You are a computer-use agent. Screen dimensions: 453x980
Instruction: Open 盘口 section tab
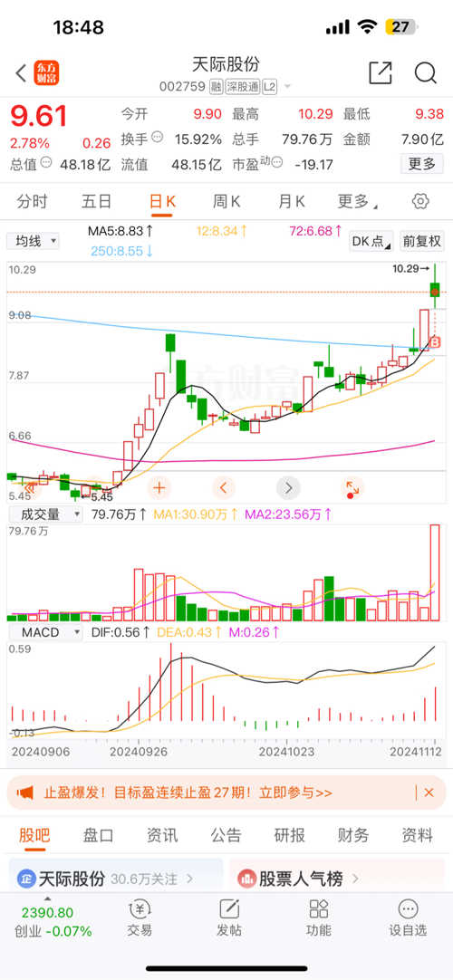[x=98, y=835]
